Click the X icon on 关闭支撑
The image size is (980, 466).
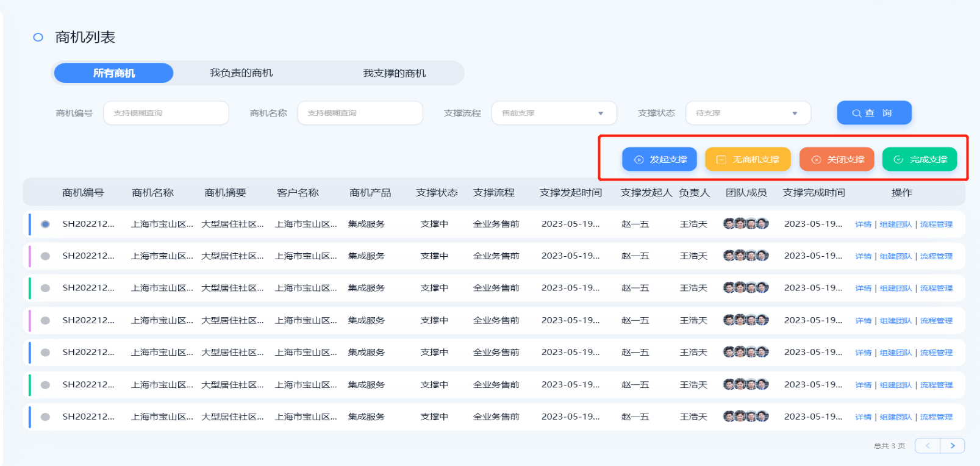click(x=816, y=160)
